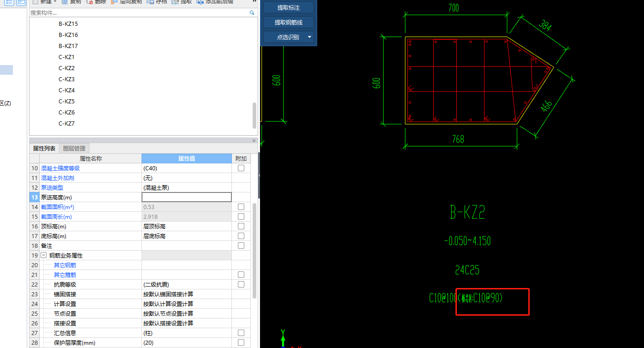The width and height of the screenshot is (644, 348).
Task: Click the 提取 (extract) toolbar icon
Action: (175, 2)
